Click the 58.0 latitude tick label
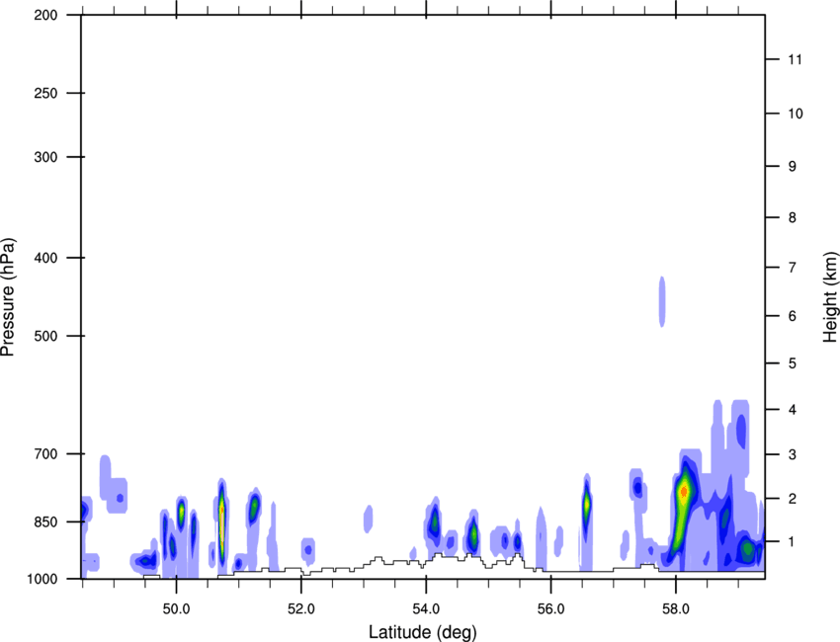Screen dimensions: 840x642 pos(676,609)
